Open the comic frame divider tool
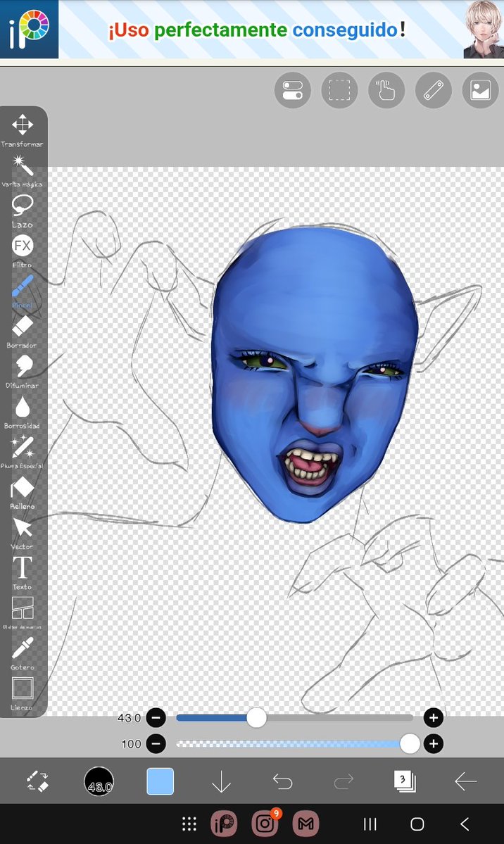Screen dimensions: 504x844 [x=22, y=613]
